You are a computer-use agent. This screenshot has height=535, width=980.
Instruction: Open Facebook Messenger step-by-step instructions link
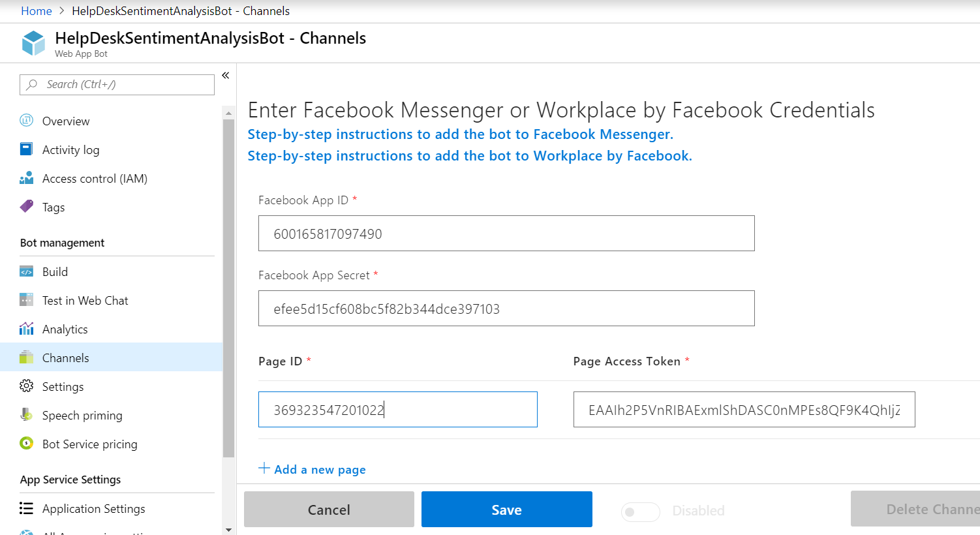point(460,134)
